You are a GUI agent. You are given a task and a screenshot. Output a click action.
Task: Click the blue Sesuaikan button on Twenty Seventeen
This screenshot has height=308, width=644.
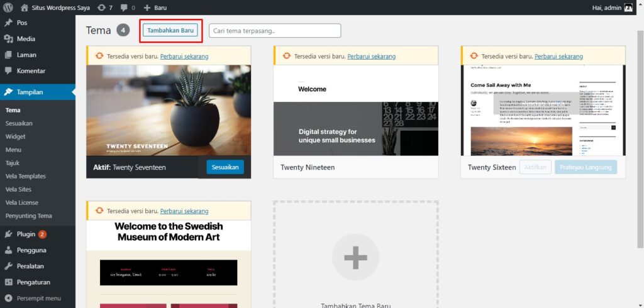pos(225,167)
